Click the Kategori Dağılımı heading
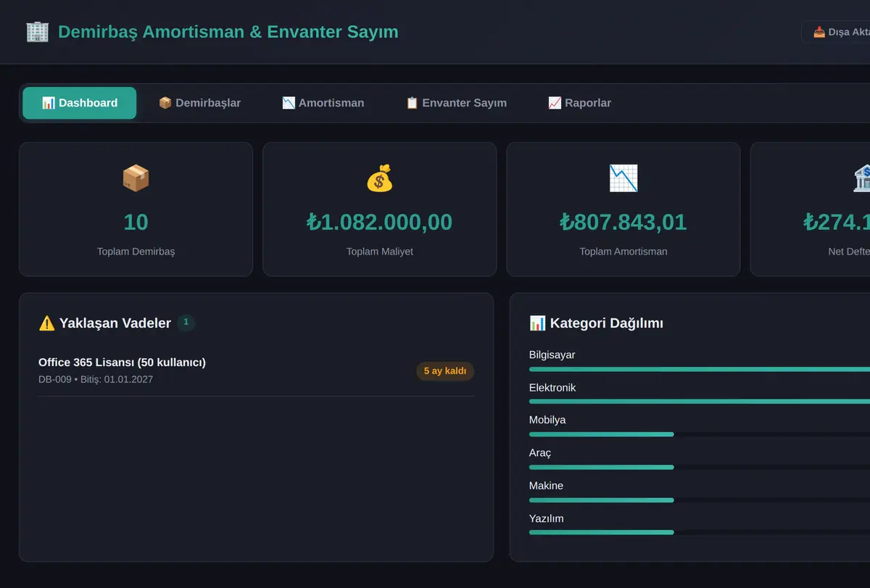 (607, 323)
